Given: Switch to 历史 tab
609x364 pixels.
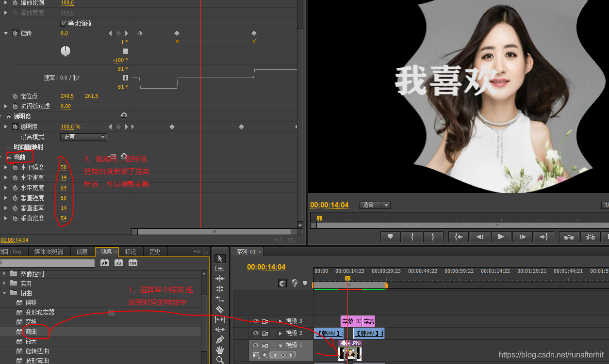Looking at the screenshot, I should [x=155, y=252].
